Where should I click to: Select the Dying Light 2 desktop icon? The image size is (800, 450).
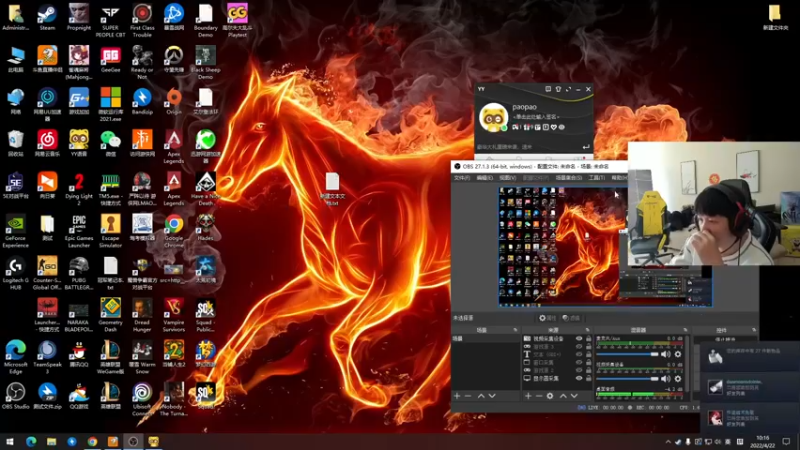click(x=79, y=189)
